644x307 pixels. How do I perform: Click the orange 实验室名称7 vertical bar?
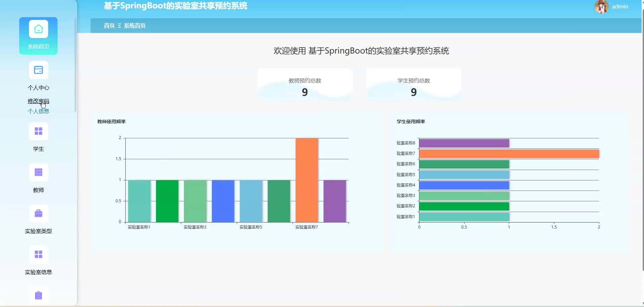coord(307,180)
